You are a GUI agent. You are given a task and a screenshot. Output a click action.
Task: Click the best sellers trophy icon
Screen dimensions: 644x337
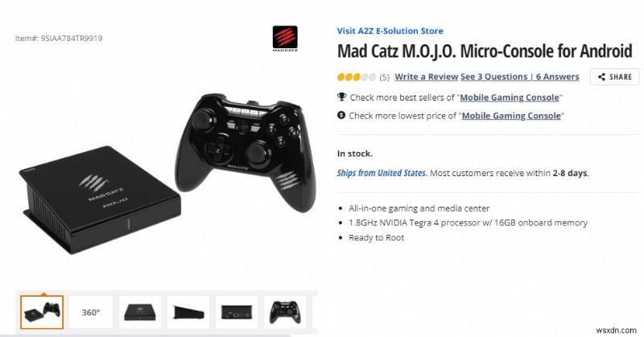click(x=341, y=97)
